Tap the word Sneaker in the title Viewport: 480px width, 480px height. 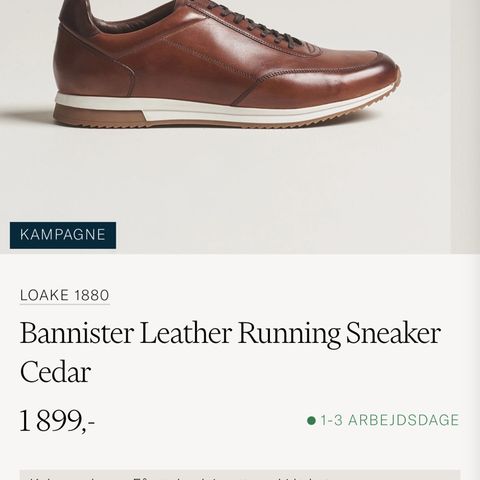394,333
